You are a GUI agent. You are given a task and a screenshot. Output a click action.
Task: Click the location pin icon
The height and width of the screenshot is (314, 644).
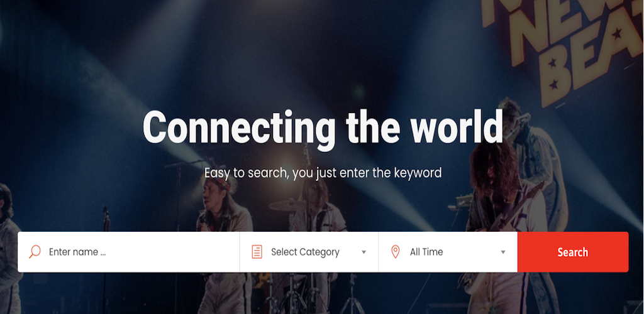click(x=395, y=252)
